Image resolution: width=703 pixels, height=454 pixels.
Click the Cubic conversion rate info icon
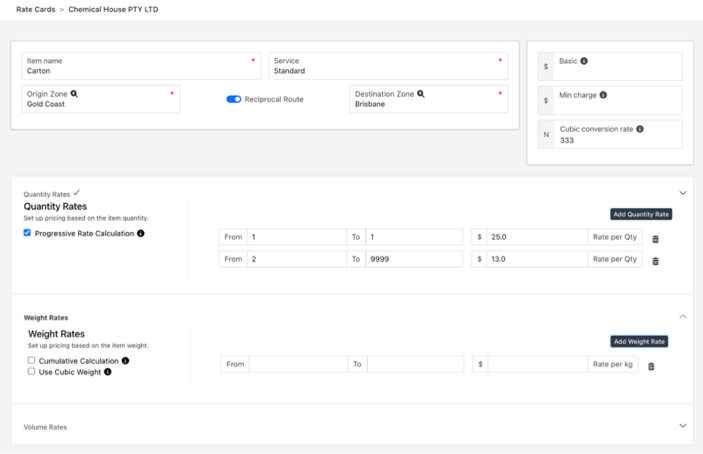coord(640,129)
